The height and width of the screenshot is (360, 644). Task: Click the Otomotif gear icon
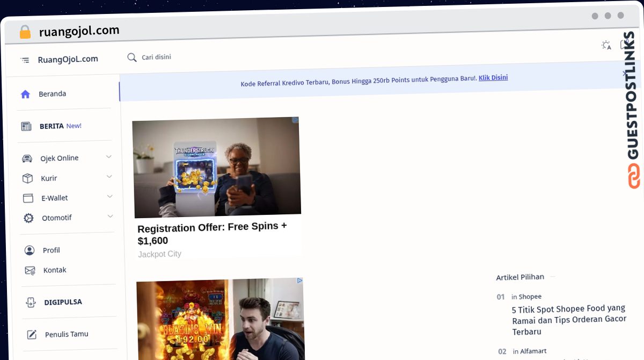pyautogui.click(x=28, y=218)
